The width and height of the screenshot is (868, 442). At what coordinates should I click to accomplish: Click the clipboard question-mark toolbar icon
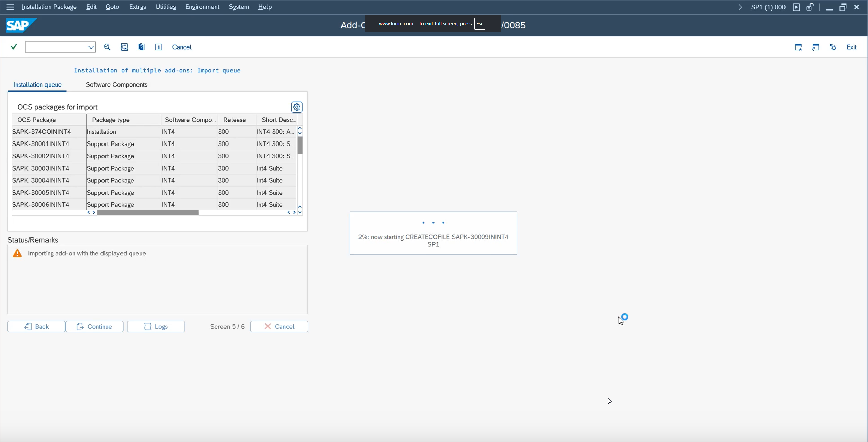142,47
